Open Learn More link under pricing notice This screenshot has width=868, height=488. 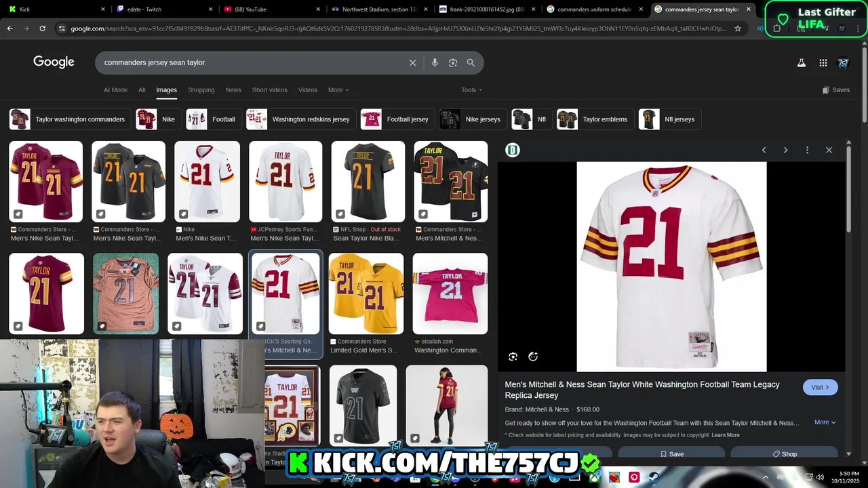[x=726, y=435]
